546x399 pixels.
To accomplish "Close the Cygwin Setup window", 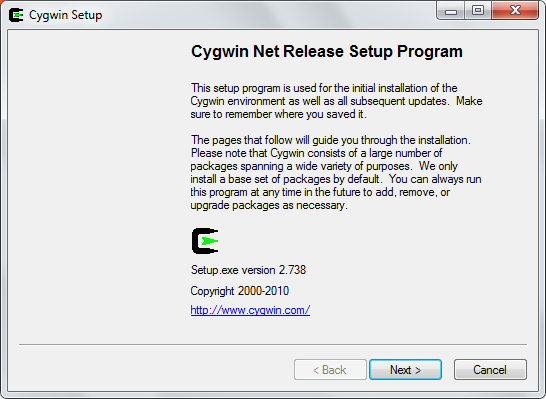I will click(515, 11).
